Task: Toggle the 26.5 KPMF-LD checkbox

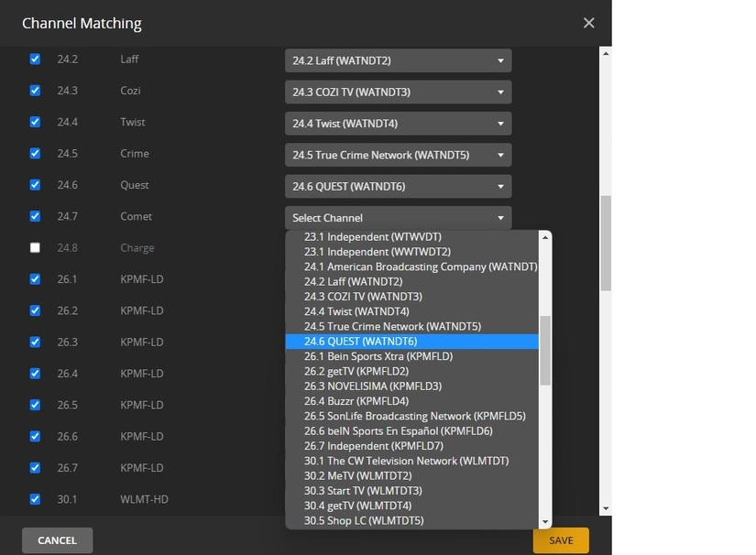Action: coord(35,405)
